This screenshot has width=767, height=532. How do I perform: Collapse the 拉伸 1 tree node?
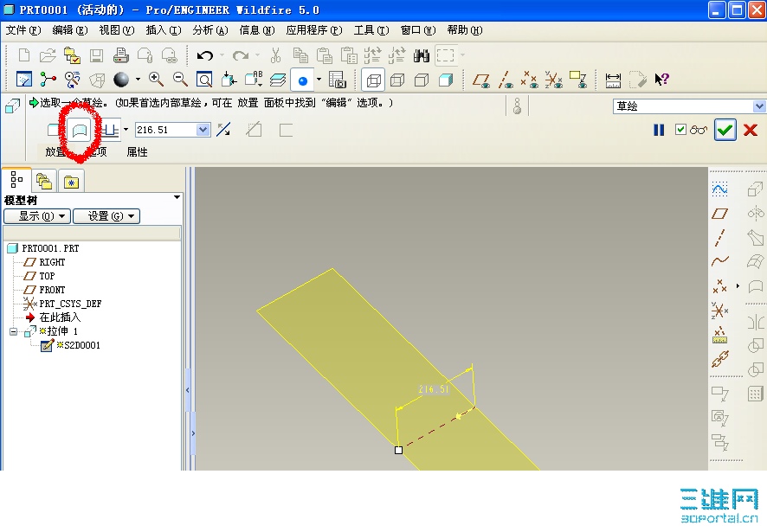click(x=13, y=331)
